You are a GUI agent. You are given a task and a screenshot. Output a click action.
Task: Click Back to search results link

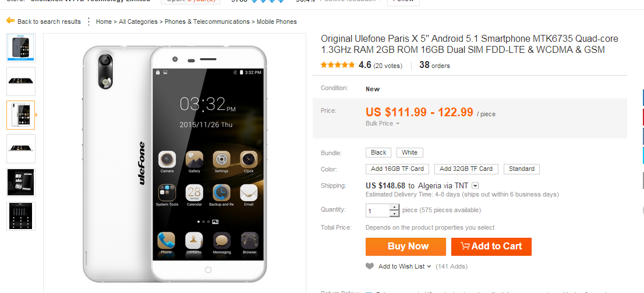[49, 22]
